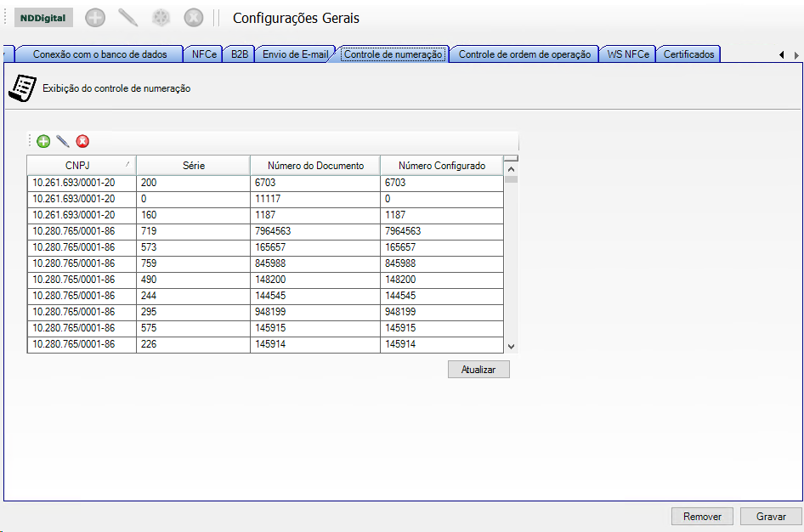This screenshot has height=532, width=804.
Task: Click the greyed-out cancel icon in top toolbar
Action: [194, 18]
